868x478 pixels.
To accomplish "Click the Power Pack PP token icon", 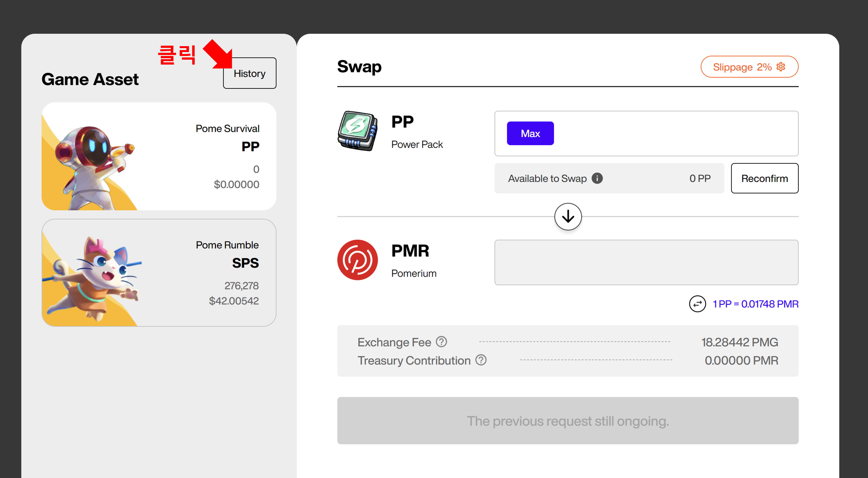I will point(357,131).
